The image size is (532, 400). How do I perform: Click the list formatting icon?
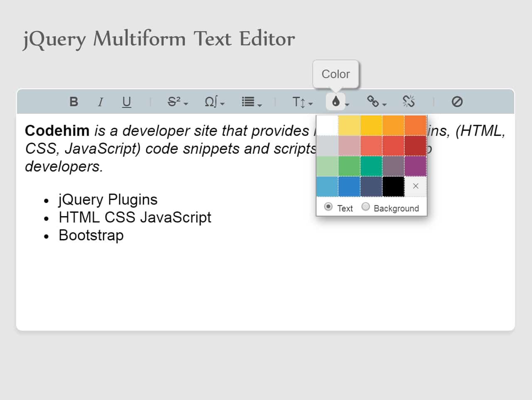[248, 101]
